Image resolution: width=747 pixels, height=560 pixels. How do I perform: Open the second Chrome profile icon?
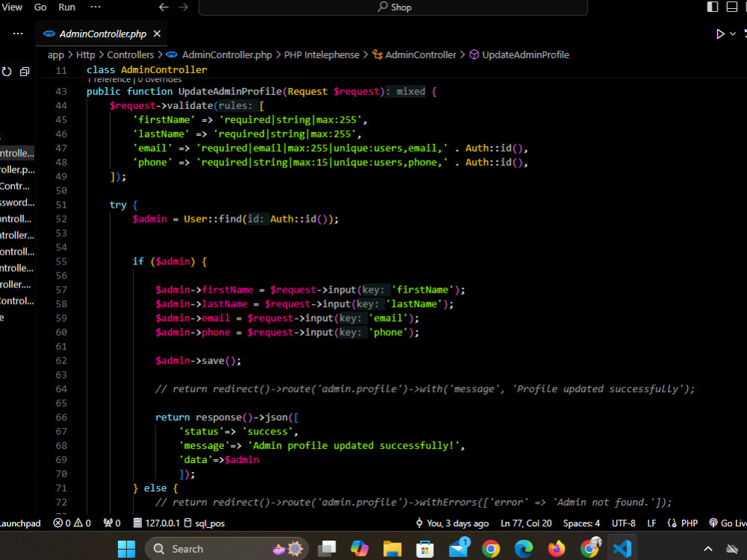click(x=590, y=548)
